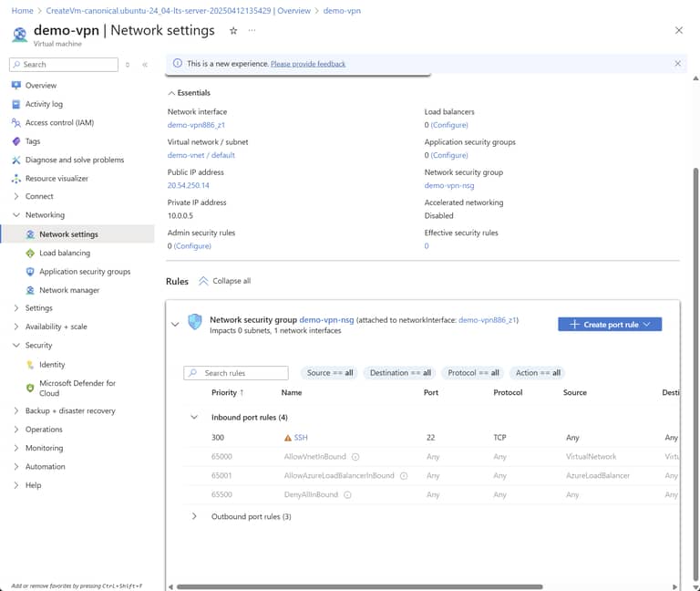This screenshot has width=700, height=591.
Task: Expand the Connect section in the sidebar
Action: (x=16, y=197)
